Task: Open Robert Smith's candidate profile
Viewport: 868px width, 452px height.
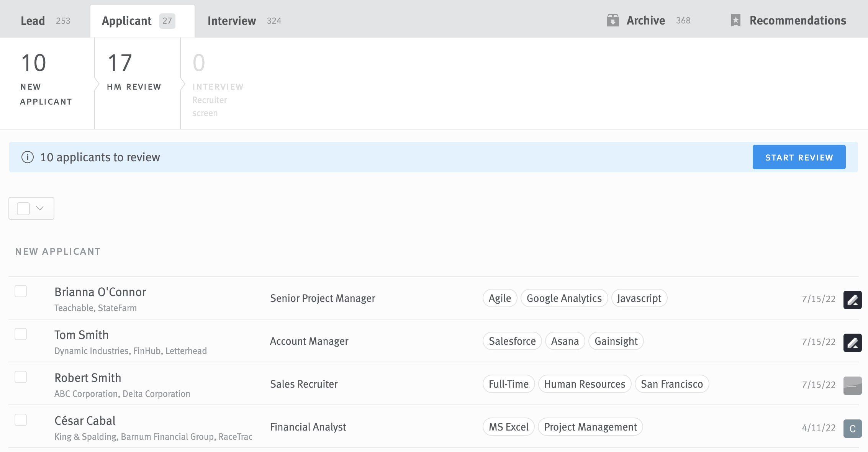Action: point(88,378)
